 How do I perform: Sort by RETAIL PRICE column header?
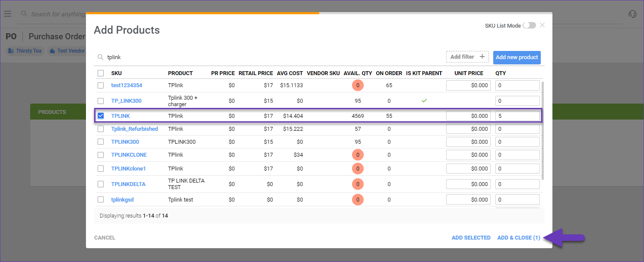click(x=256, y=73)
